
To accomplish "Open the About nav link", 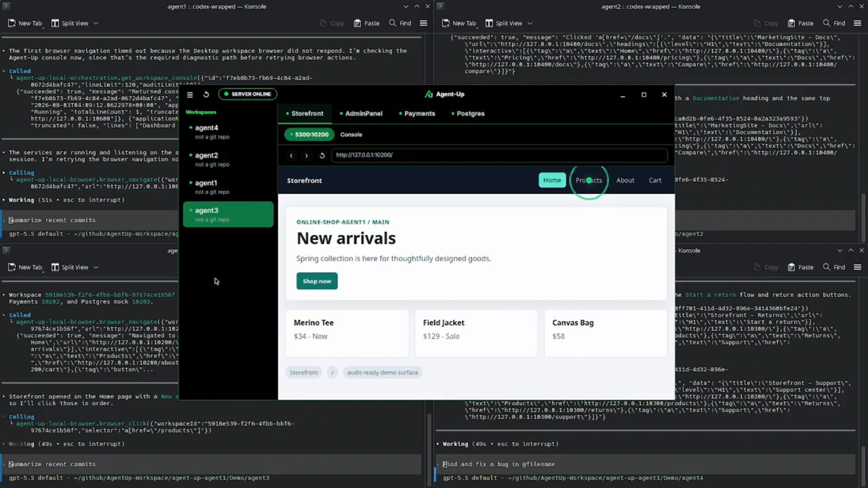I will point(625,180).
